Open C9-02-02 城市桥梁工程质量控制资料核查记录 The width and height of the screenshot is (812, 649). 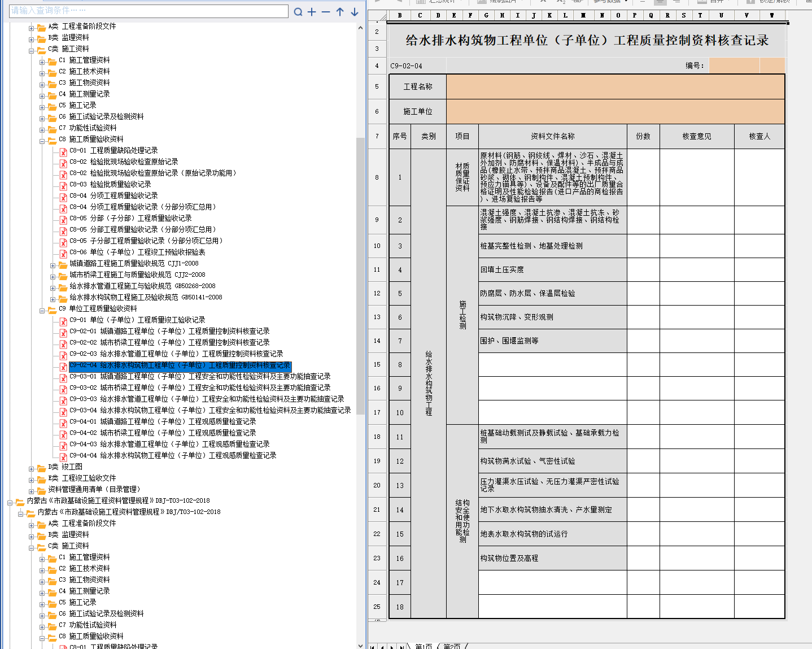(169, 342)
